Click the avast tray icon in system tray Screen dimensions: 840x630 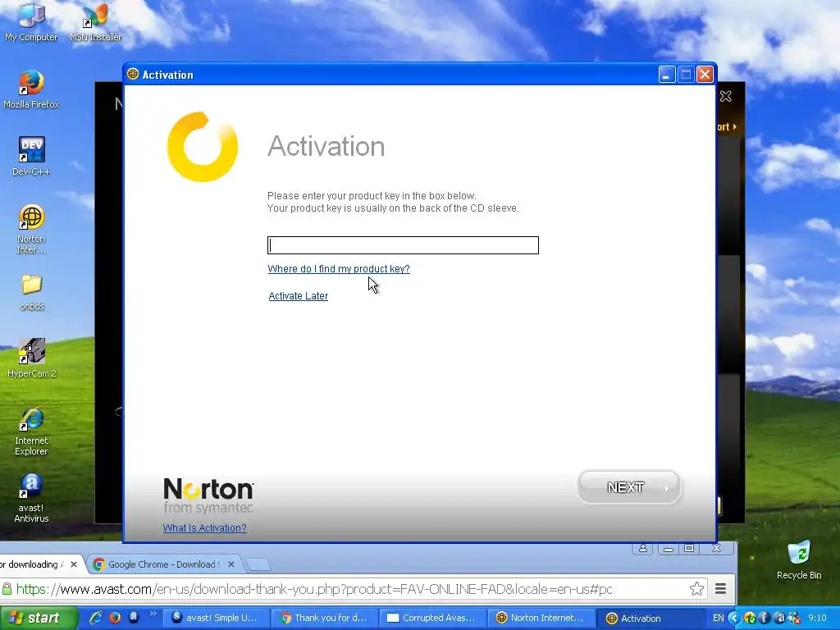pyautogui.click(x=781, y=618)
